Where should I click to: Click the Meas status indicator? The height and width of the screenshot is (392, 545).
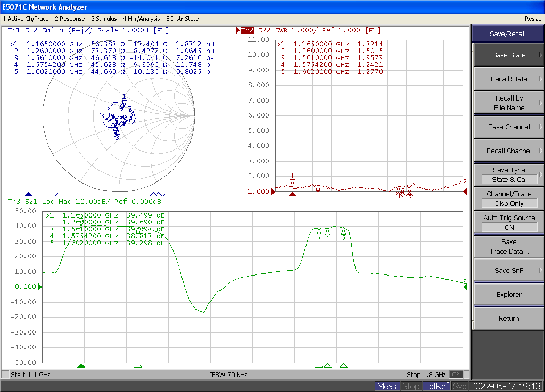point(387,386)
